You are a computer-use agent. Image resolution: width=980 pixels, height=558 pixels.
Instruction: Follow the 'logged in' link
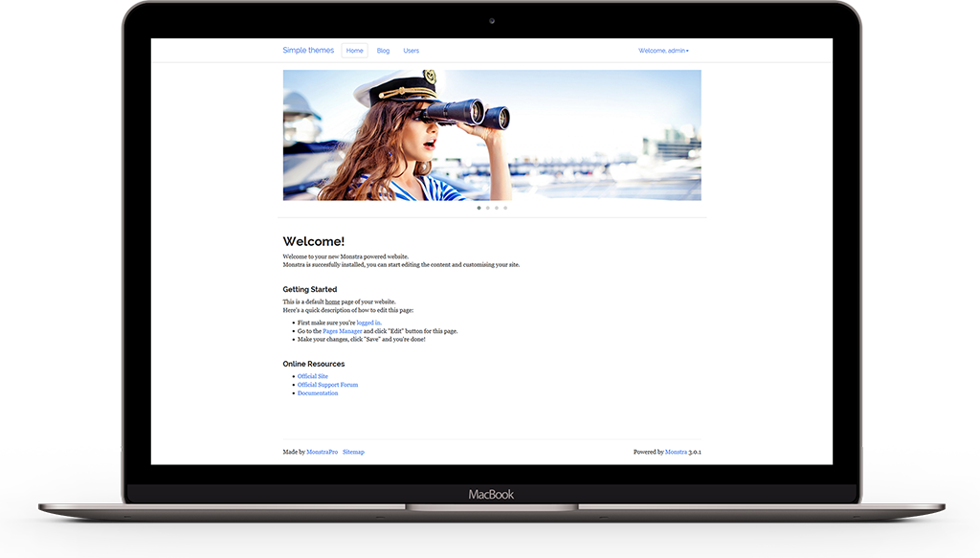point(368,323)
